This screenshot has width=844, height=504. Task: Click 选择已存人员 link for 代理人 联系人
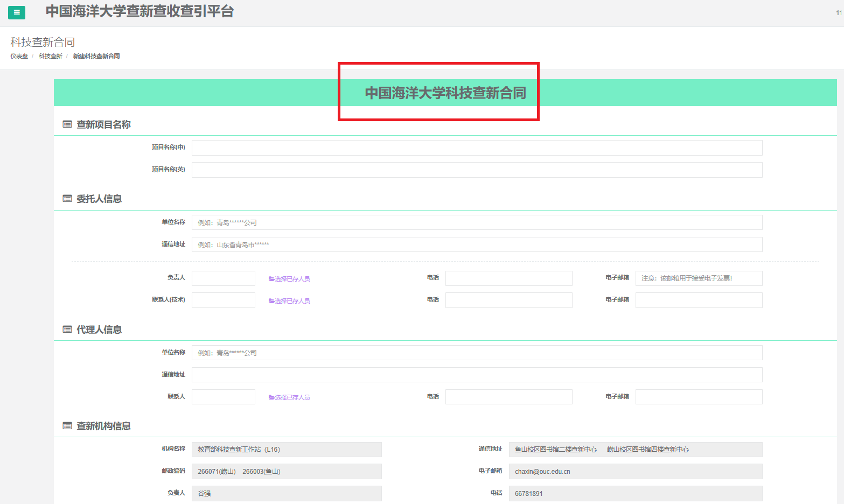[x=289, y=397]
